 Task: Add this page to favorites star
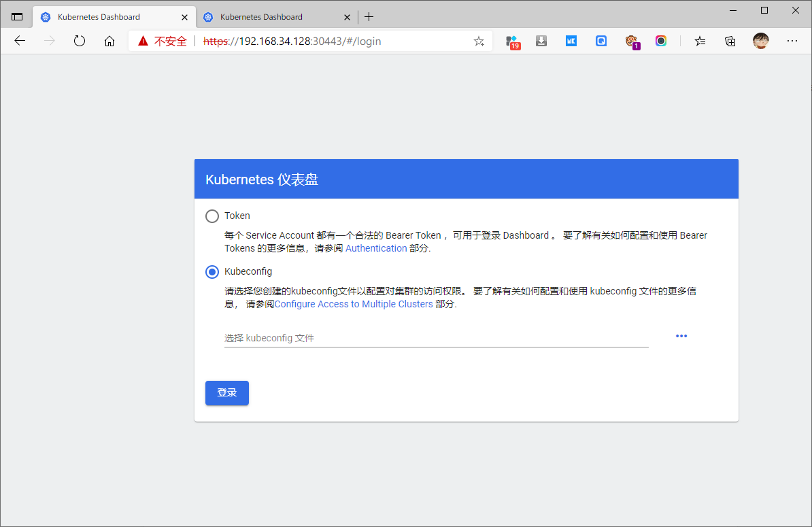click(x=479, y=41)
